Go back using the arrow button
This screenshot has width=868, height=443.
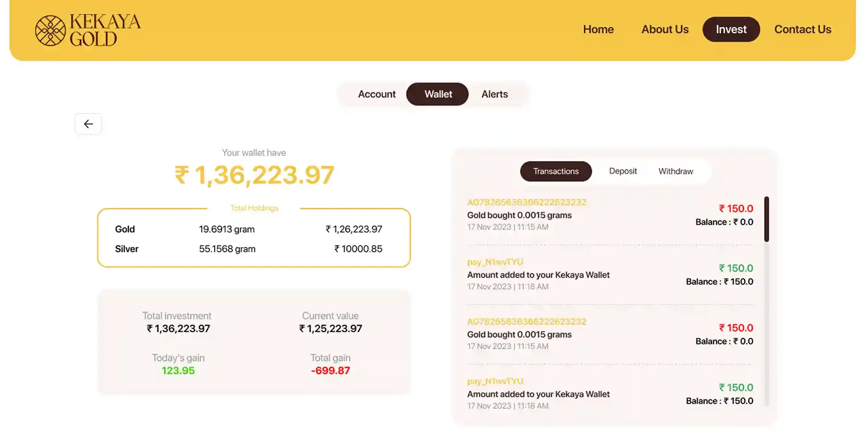pyautogui.click(x=88, y=124)
